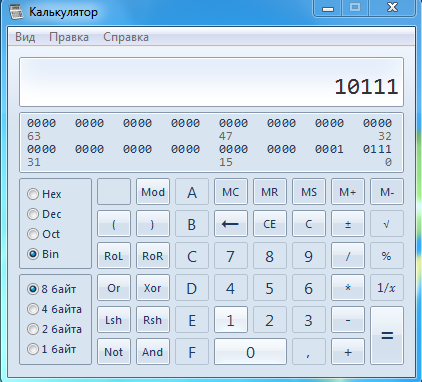This screenshot has height=382, width=422.
Task: Choose the 4 байта word size
Action: [x=54, y=309]
